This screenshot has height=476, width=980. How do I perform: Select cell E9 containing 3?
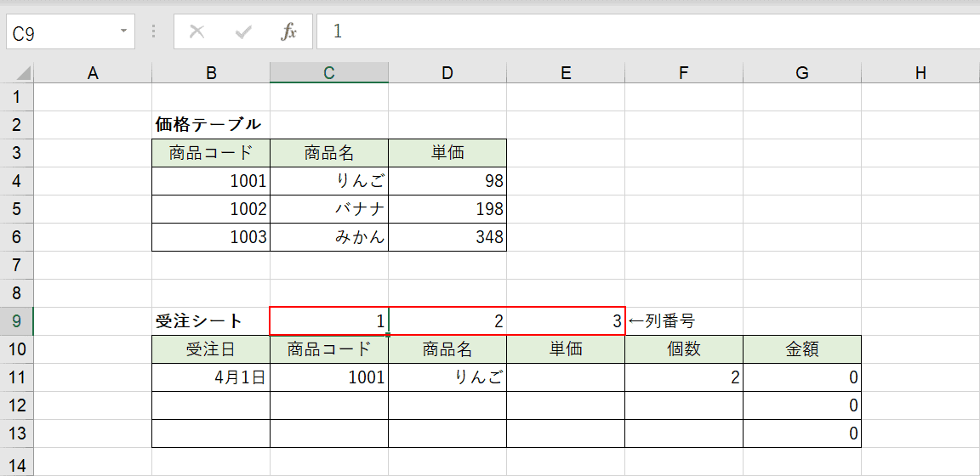coord(566,321)
